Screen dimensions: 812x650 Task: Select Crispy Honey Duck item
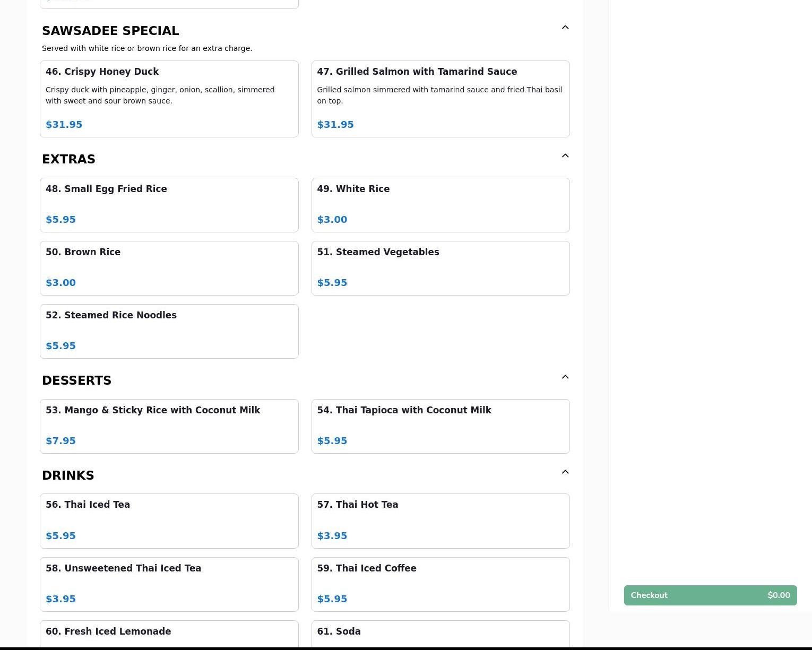169,99
